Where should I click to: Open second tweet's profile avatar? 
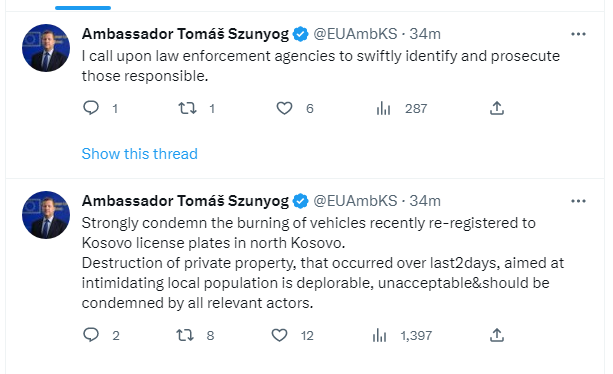point(46,215)
